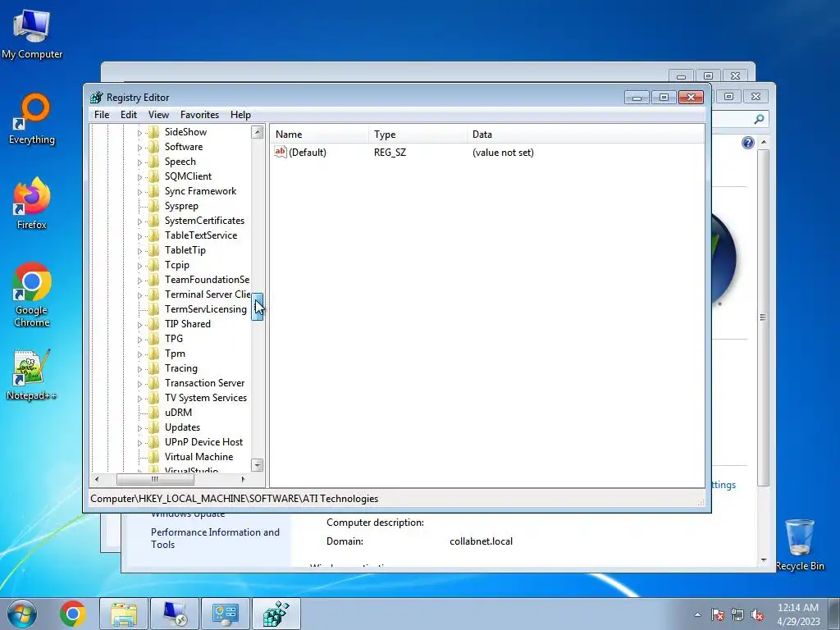Expand the Sync Framework key
The image size is (840, 630).
coord(139,192)
